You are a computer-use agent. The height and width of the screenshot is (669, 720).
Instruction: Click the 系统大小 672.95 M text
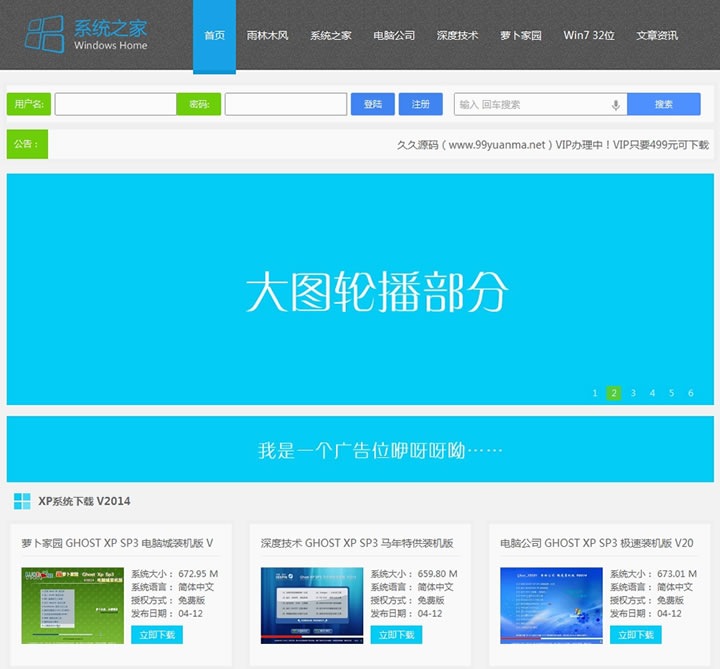[174, 573]
